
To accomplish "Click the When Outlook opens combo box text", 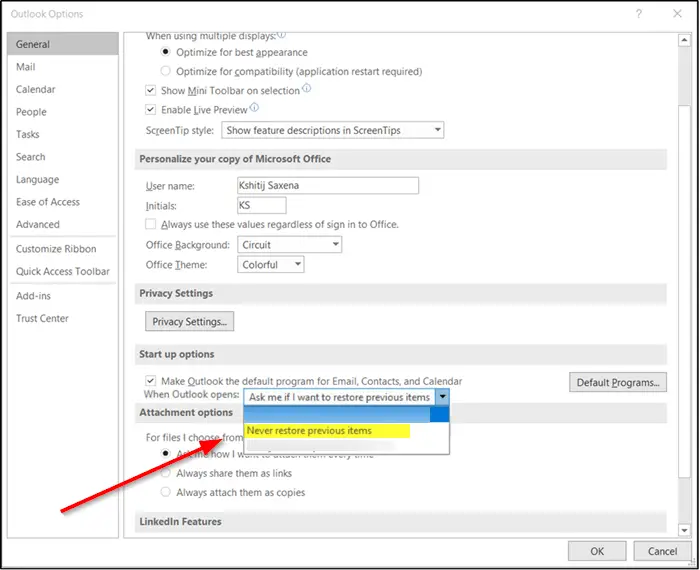I will point(340,397).
